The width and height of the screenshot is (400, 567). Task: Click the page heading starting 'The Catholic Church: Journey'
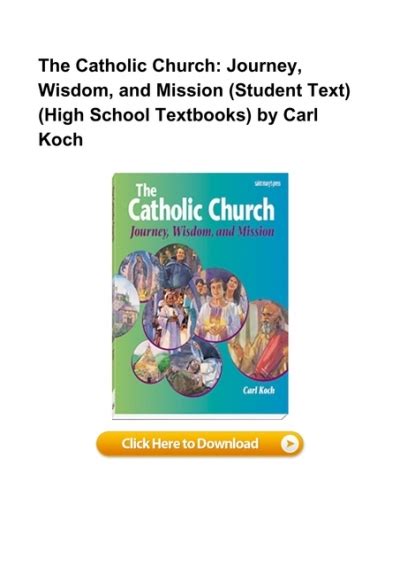195,103
